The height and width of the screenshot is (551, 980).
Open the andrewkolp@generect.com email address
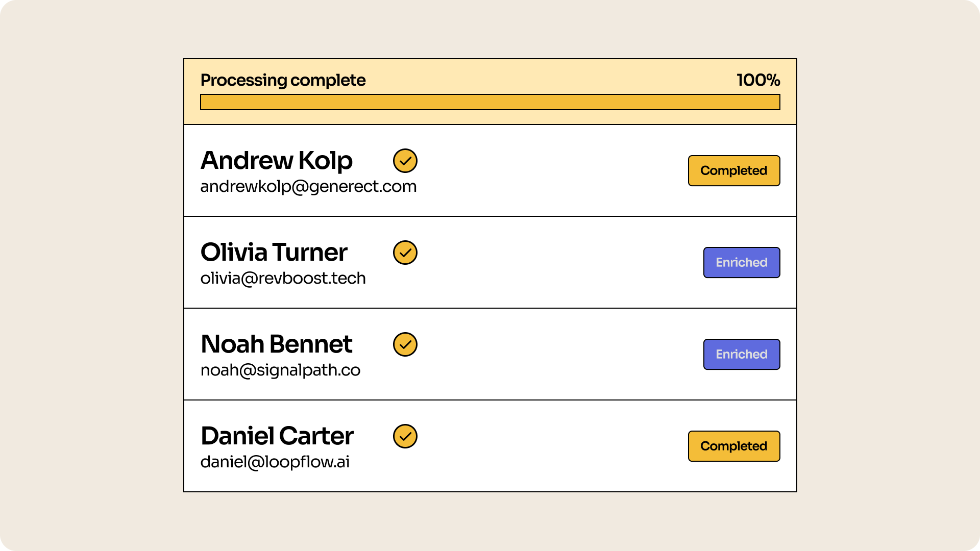tap(308, 187)
